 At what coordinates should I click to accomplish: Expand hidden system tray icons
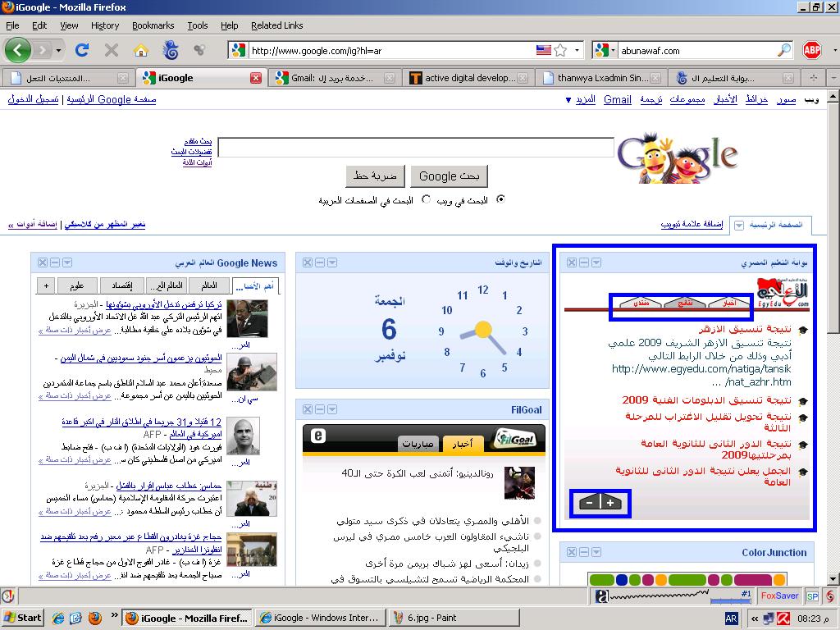[755, 619]
